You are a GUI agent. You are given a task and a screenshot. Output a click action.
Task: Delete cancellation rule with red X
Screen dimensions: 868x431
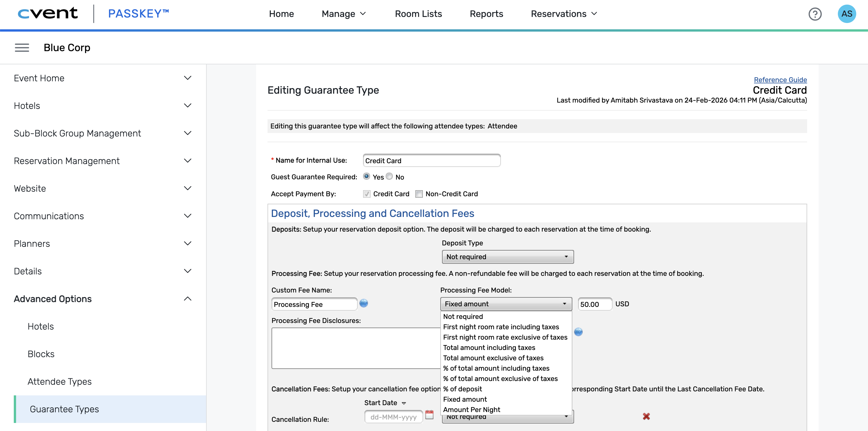tap(646, 417)
